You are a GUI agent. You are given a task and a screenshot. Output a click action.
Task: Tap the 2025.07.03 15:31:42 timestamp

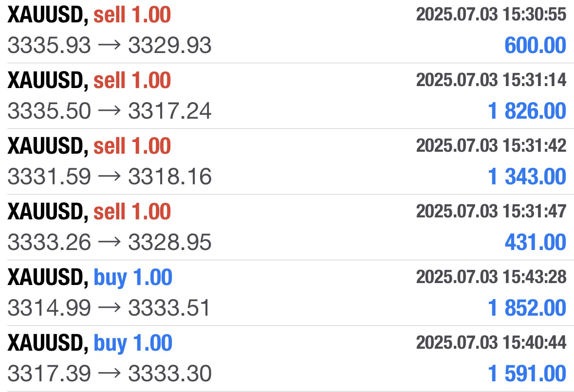click(491, 145)
